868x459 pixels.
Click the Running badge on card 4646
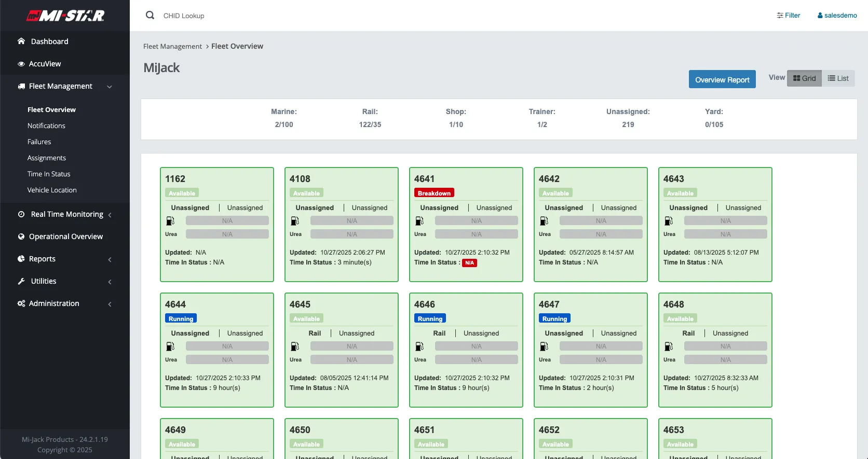click(430, 318)
